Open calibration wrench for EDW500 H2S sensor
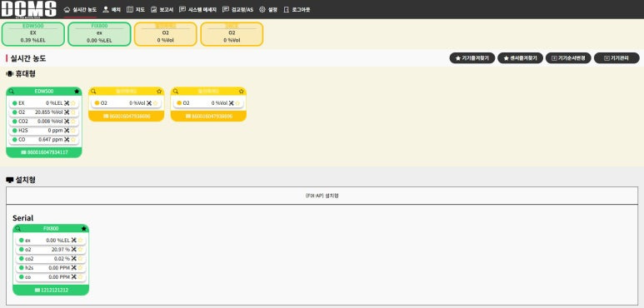 tap(67, 131)
